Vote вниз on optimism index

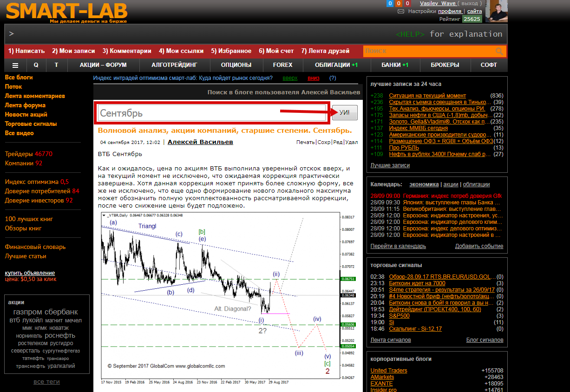point(314,78)
